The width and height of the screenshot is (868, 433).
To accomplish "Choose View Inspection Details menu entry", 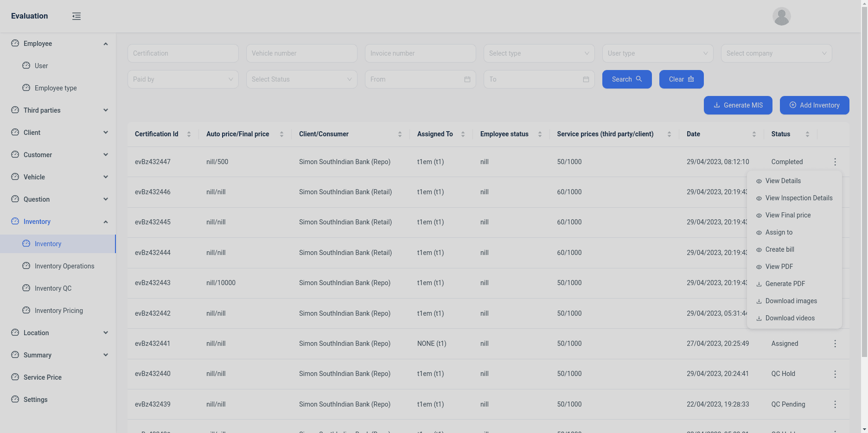I will 794,198.
